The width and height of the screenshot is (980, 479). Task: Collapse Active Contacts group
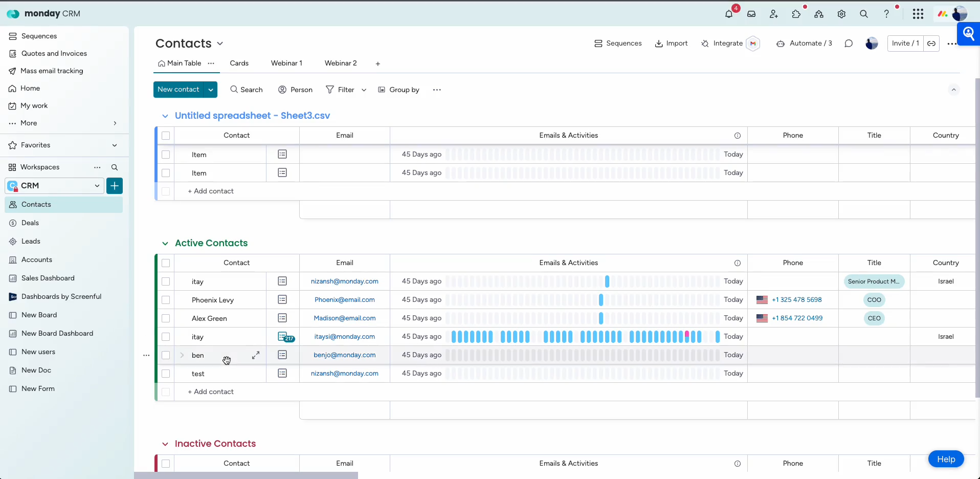pos(165,244)
